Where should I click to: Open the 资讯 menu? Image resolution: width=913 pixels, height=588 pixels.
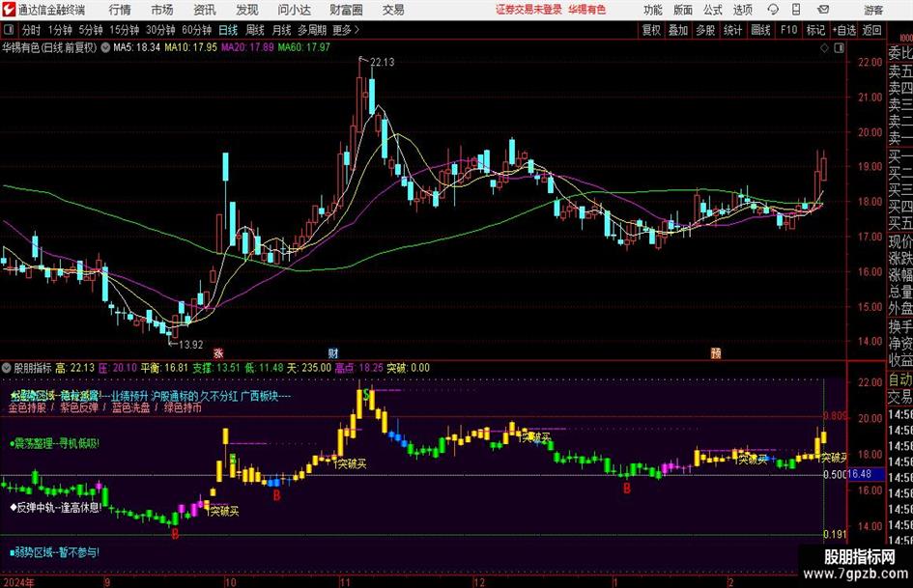[205, 10]
